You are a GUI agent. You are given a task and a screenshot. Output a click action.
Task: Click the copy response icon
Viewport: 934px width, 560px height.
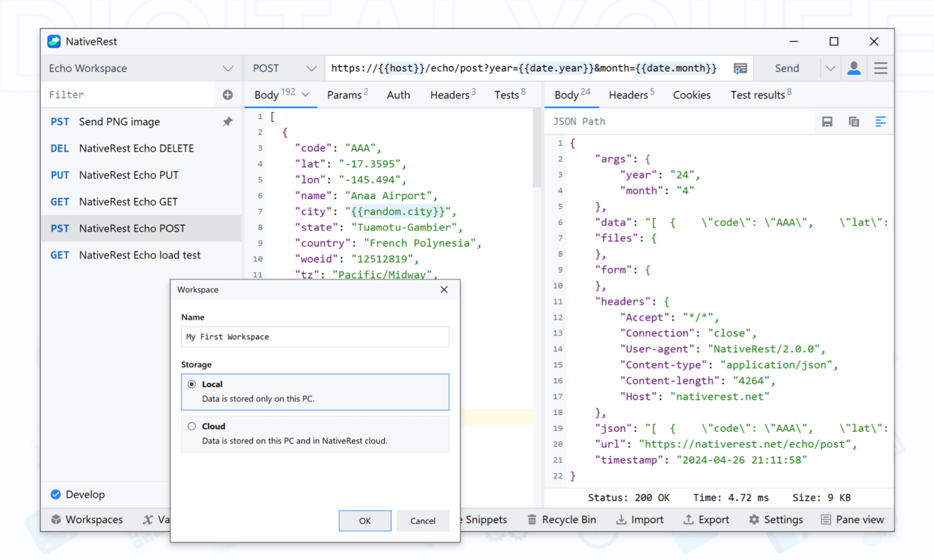pyautogui.click(x=854, y=122)
